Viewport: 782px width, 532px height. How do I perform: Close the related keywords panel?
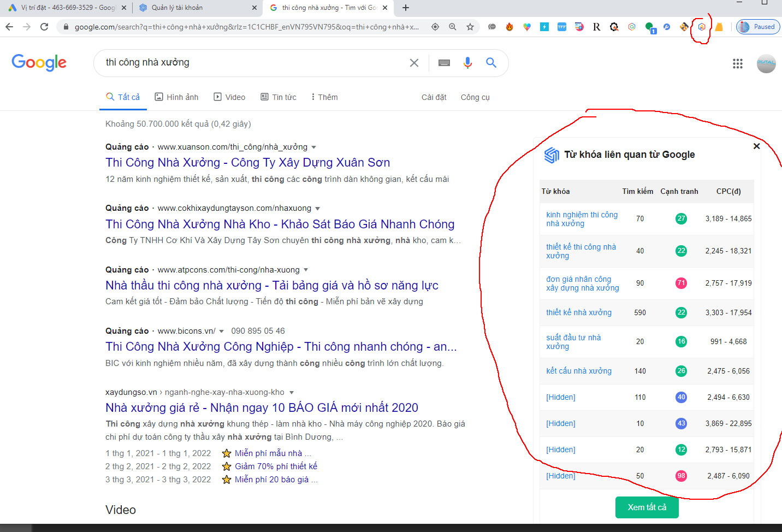[756, 146]
